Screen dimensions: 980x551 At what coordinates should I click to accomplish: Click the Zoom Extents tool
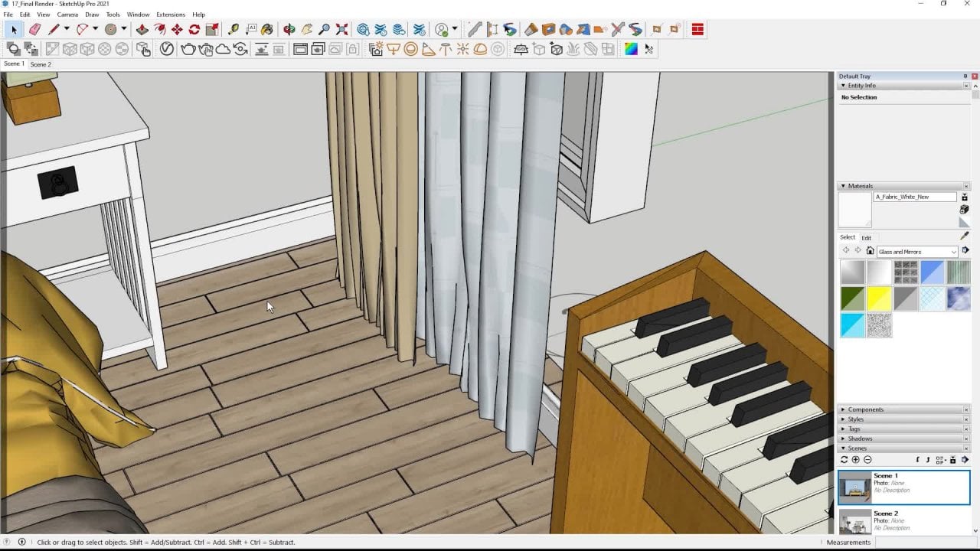(x=341, y=30)
